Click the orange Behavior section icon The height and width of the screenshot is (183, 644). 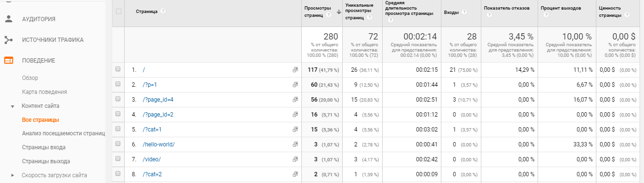tap(9, 60)
